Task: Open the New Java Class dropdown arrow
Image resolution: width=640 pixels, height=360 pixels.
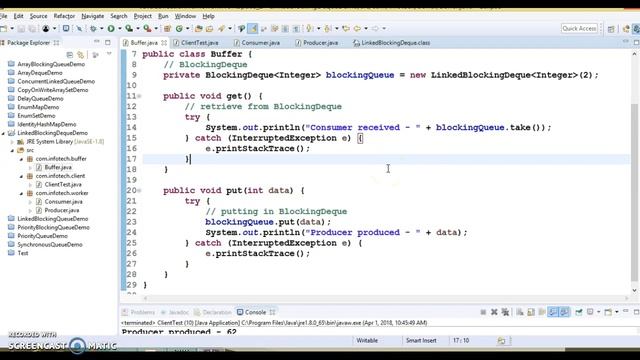Action: tap(187, 29)
